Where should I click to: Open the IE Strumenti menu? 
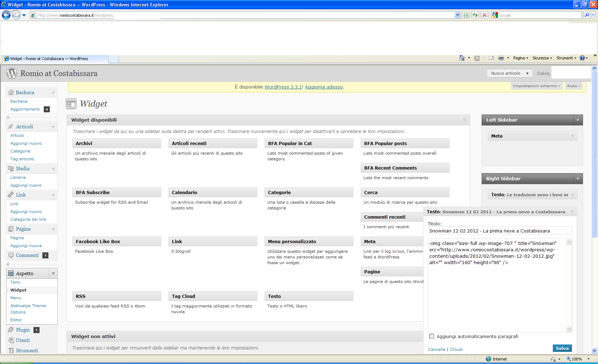pyautogui.click(x=566, y=58)
